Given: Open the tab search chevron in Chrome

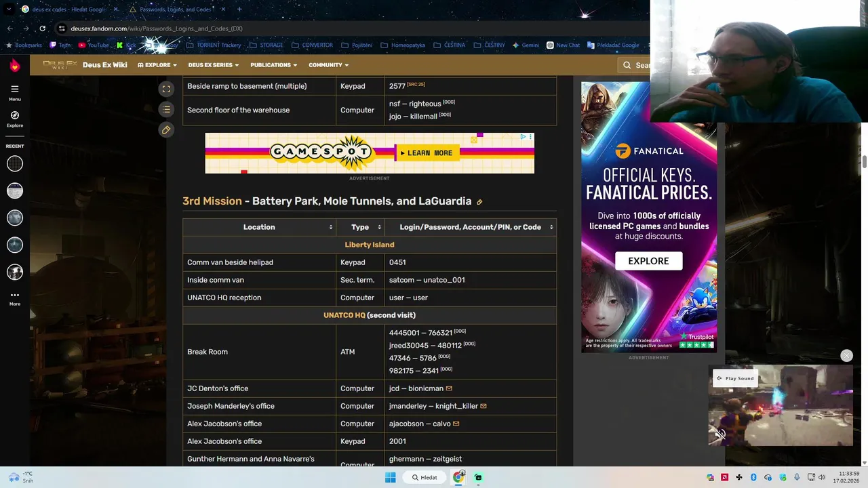Looking at the screenshot, I should (10, 9).
